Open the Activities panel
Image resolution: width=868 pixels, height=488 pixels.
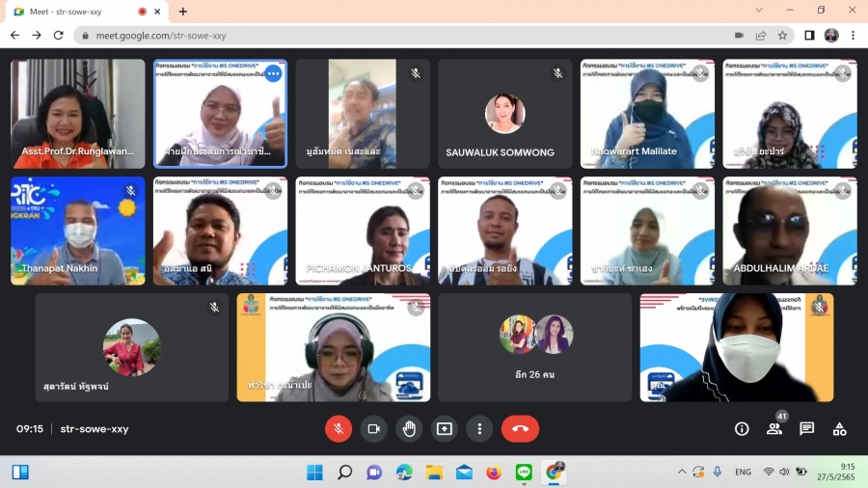pos(839,429)
